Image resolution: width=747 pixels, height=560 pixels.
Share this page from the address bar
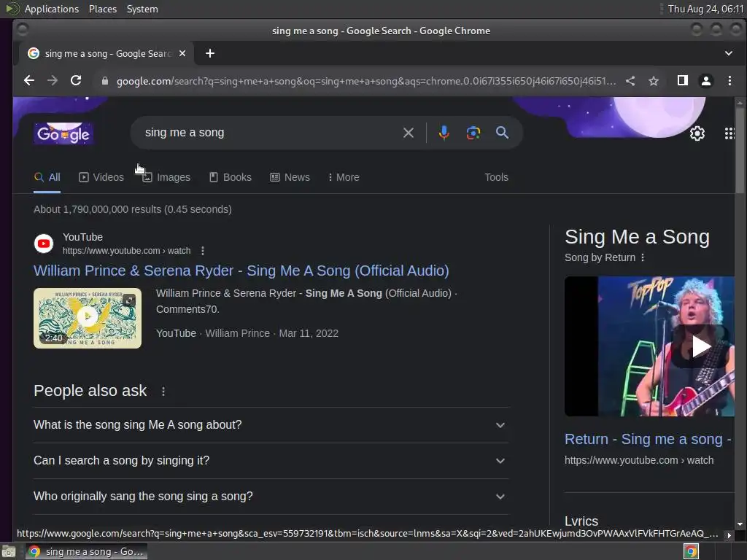click(x=630, y=81)
